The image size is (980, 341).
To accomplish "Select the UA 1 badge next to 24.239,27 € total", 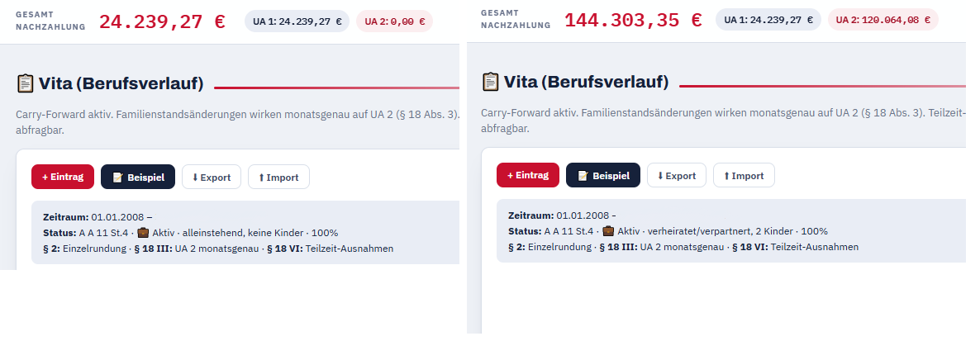I will [297, 21].
